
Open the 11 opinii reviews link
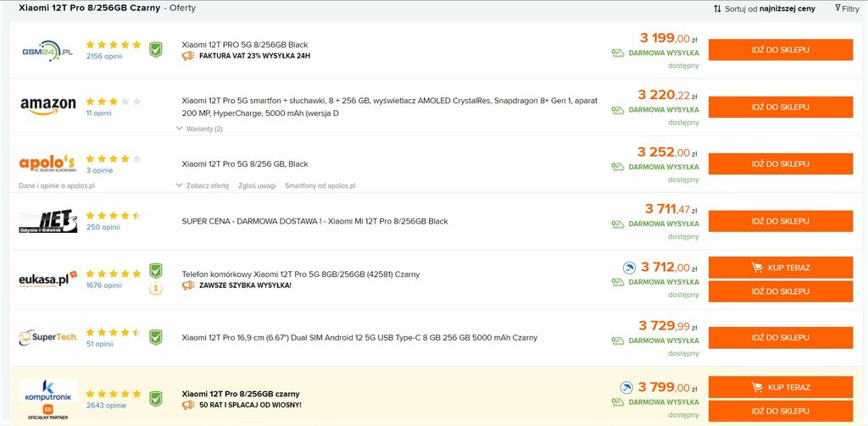tap(98, 113)
